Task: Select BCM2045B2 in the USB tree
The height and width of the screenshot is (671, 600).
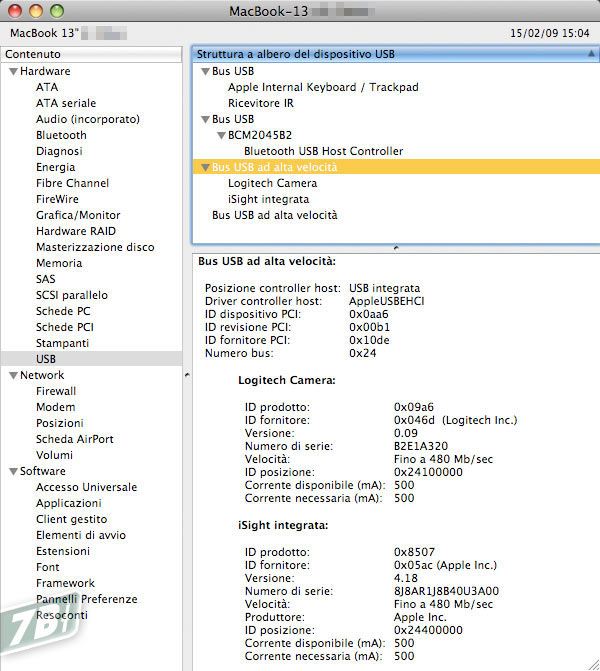Action: pos(260,135)
